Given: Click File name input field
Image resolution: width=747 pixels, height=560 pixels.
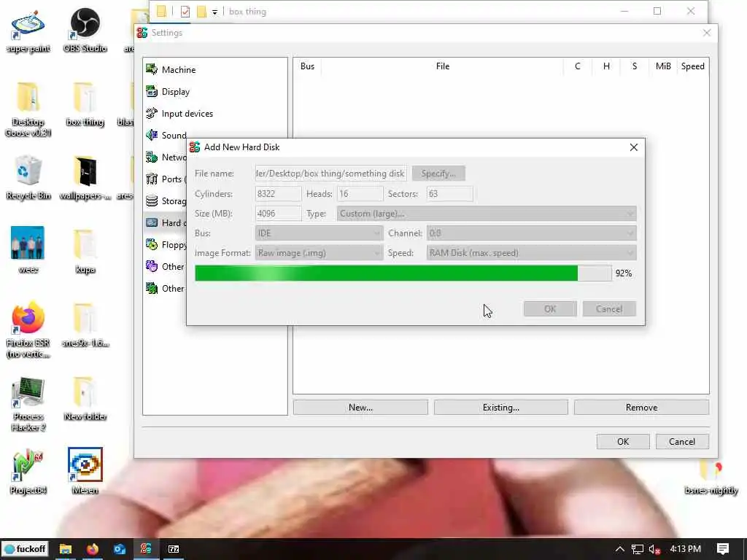Looking at the screenshot, I should (x=330, y=174).
